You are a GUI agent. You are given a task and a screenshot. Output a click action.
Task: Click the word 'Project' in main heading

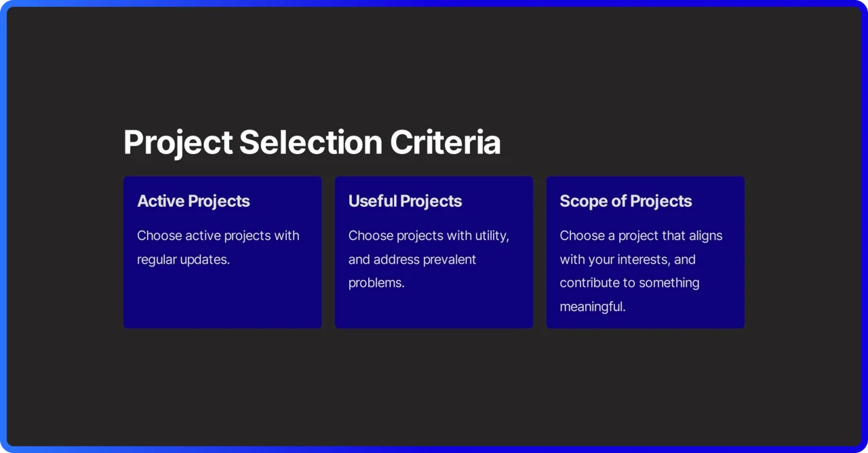(x=178, y=144)
